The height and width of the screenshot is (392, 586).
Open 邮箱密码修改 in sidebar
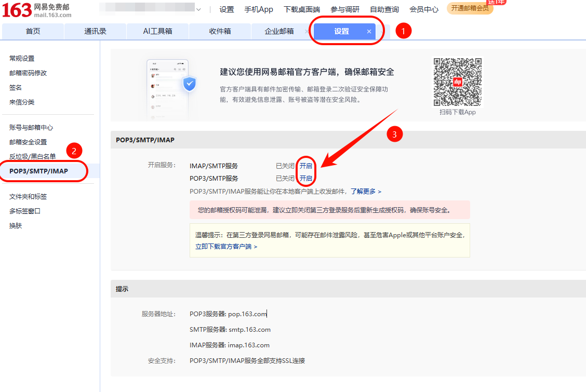pos(28,73)
